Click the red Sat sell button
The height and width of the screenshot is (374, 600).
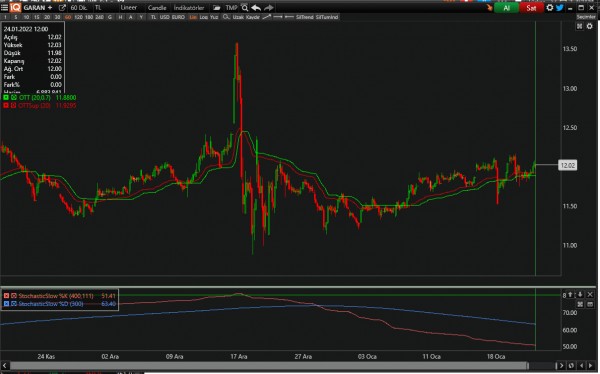click(531, 8)
